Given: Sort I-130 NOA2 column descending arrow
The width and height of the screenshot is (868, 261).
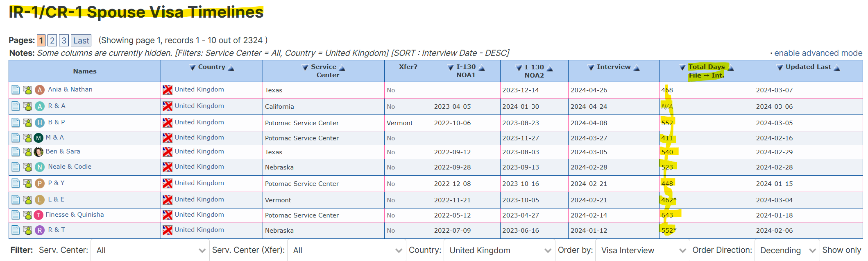Looking at the screenshot, I should tap(519, 68).
